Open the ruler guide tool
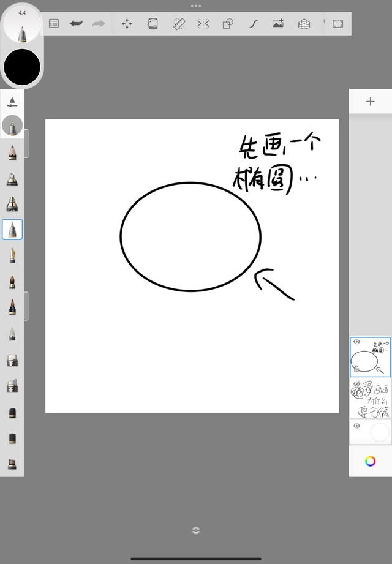The image size is (392, 564). pos(179,24)
